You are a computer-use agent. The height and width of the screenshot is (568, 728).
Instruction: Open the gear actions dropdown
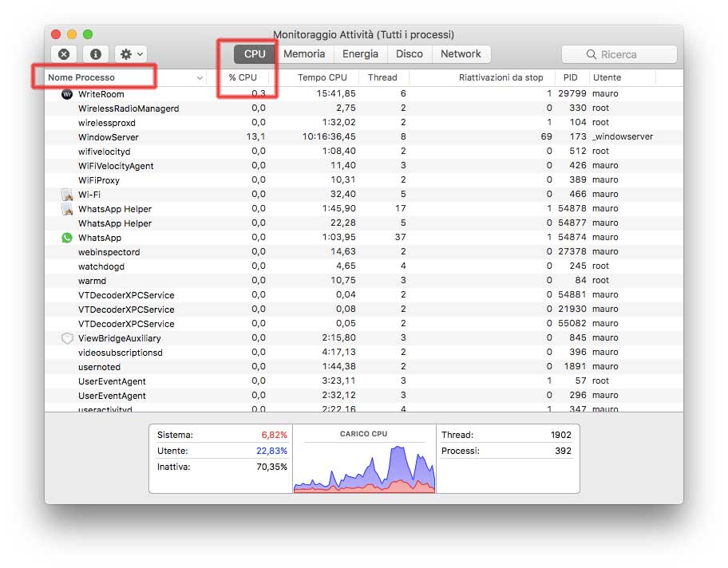click(x=132, y=54)
